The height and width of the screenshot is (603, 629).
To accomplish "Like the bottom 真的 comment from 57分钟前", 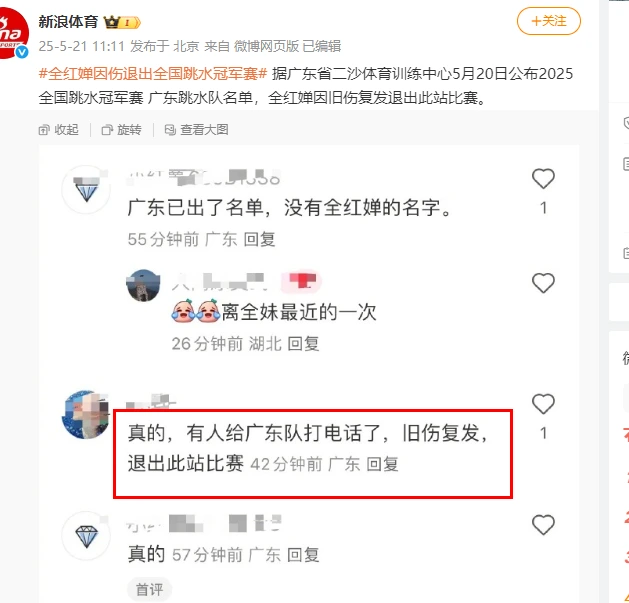I will click(543, 525).
